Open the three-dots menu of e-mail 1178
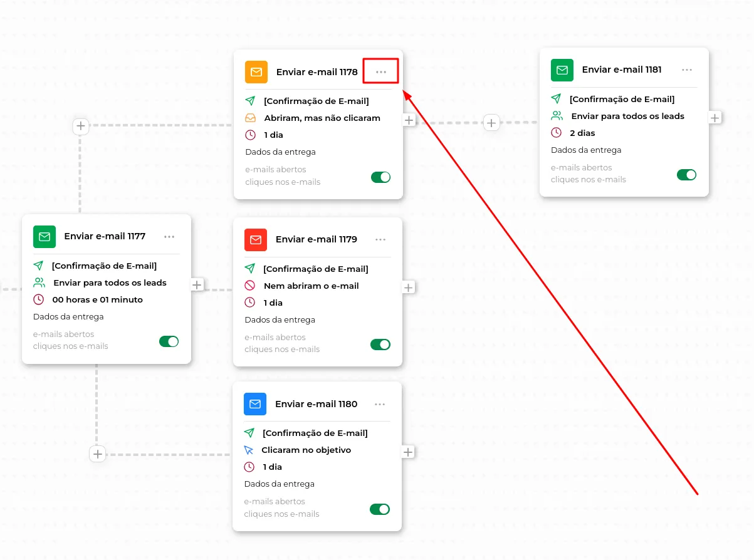The width and height of the screenshot is (754, 560). [x=381, y=72]
